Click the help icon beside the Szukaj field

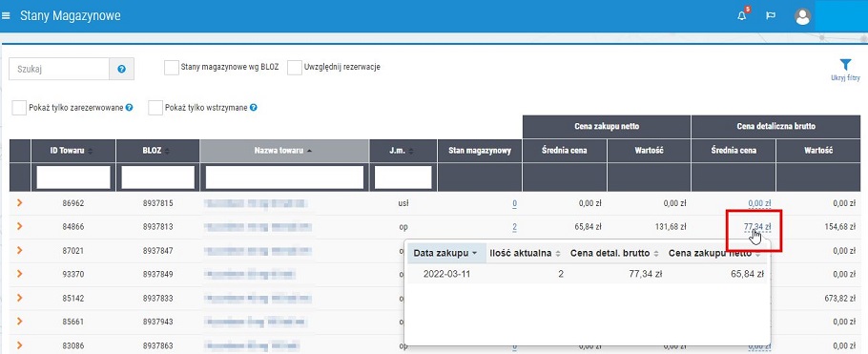[x=122, y=70]
